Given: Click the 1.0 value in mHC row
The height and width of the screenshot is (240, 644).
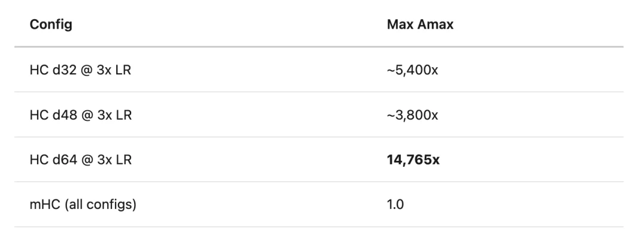Looking at the screenshot, I should [x=395, y=205].
